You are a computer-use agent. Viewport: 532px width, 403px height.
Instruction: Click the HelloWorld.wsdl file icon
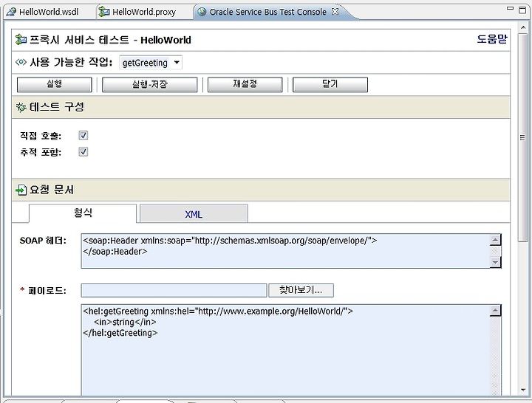(x=11, y=12)
